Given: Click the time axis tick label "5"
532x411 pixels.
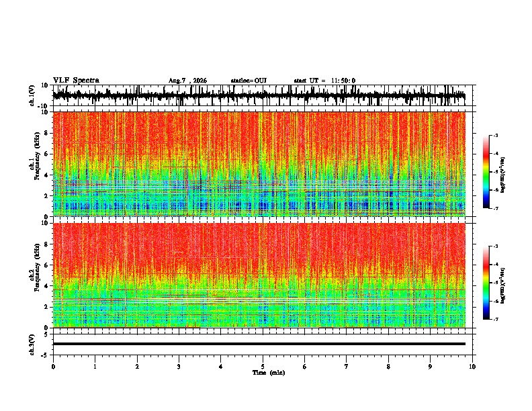Looking at the screenshot, I should 263,367.
